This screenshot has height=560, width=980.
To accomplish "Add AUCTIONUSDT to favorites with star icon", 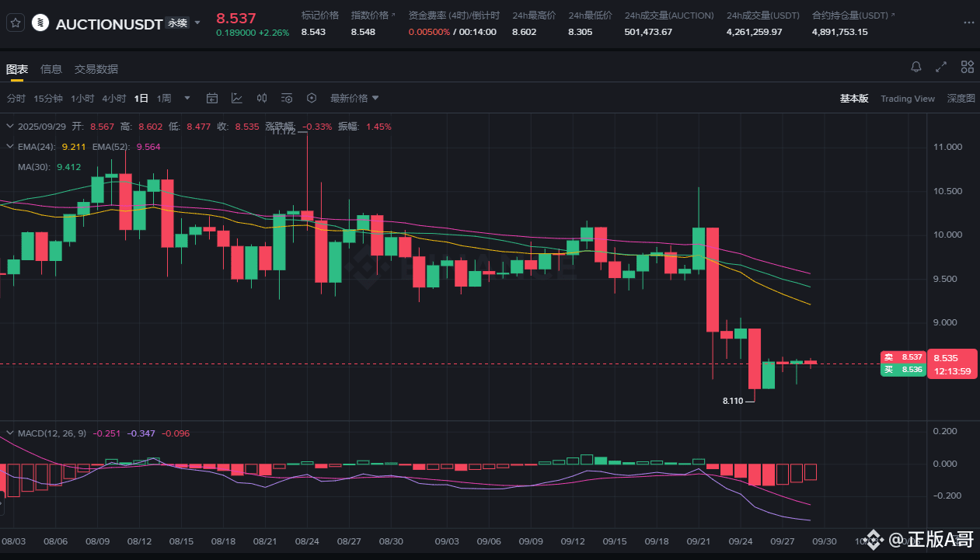I will (x=15, y=23).
